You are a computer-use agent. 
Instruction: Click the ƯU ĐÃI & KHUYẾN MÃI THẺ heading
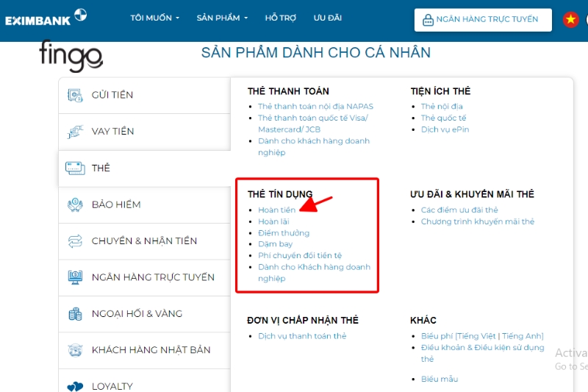[472, 194]
